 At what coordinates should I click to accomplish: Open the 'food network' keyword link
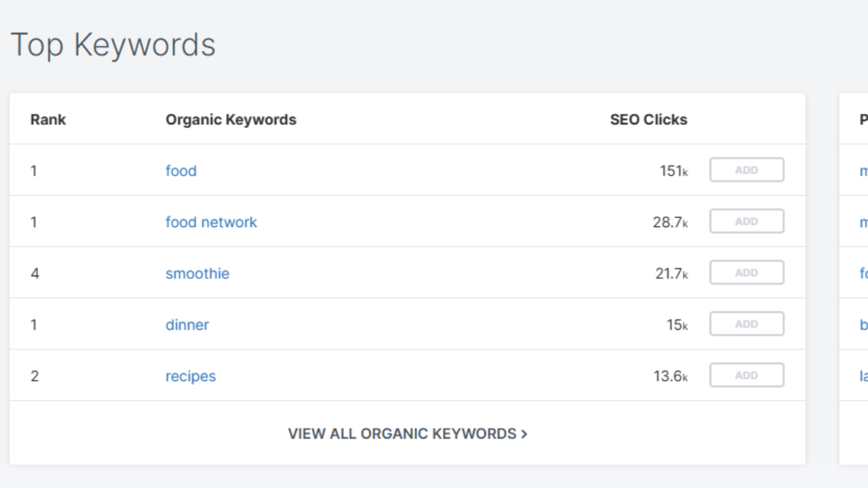[211, 222]
